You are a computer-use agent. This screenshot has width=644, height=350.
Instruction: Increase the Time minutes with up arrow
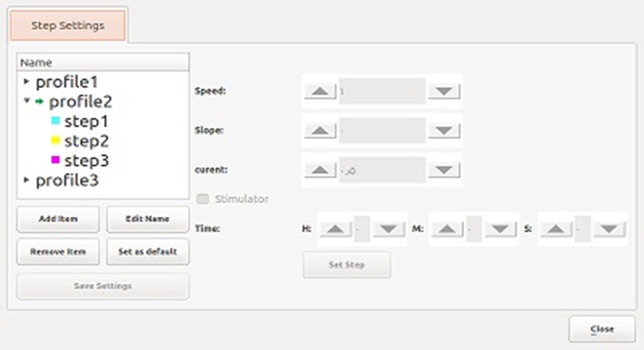pos(448,229)
